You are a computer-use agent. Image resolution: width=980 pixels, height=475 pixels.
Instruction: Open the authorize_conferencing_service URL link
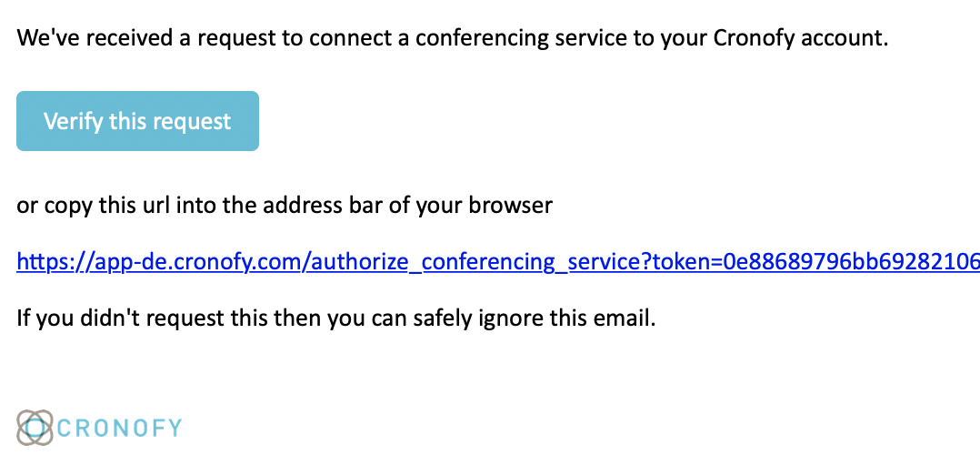[x=498, y=262]
